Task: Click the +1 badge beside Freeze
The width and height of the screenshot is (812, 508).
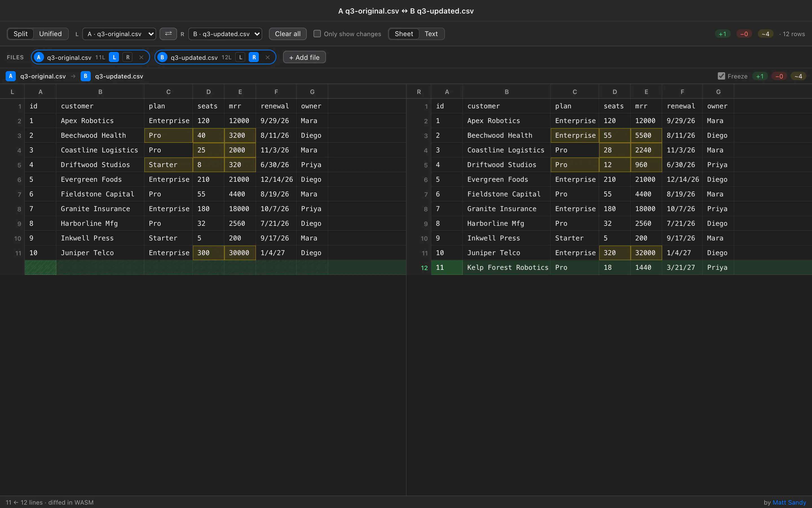Action: [x=760, y=76]
